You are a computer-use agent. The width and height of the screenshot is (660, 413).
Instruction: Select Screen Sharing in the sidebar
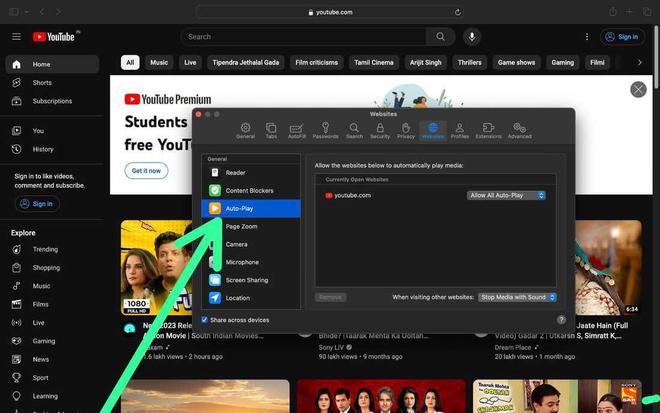pyautogui.click(x=251, y=280)
